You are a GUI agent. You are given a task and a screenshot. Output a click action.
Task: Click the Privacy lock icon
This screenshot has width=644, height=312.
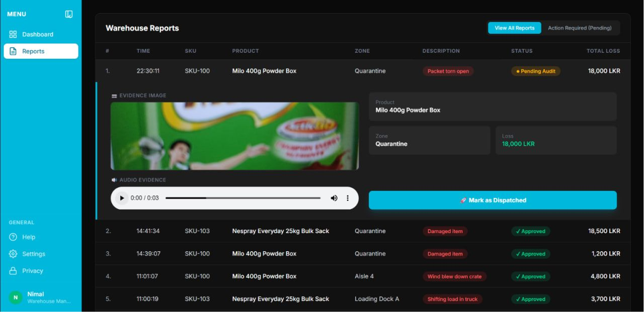tap(13, 271)
